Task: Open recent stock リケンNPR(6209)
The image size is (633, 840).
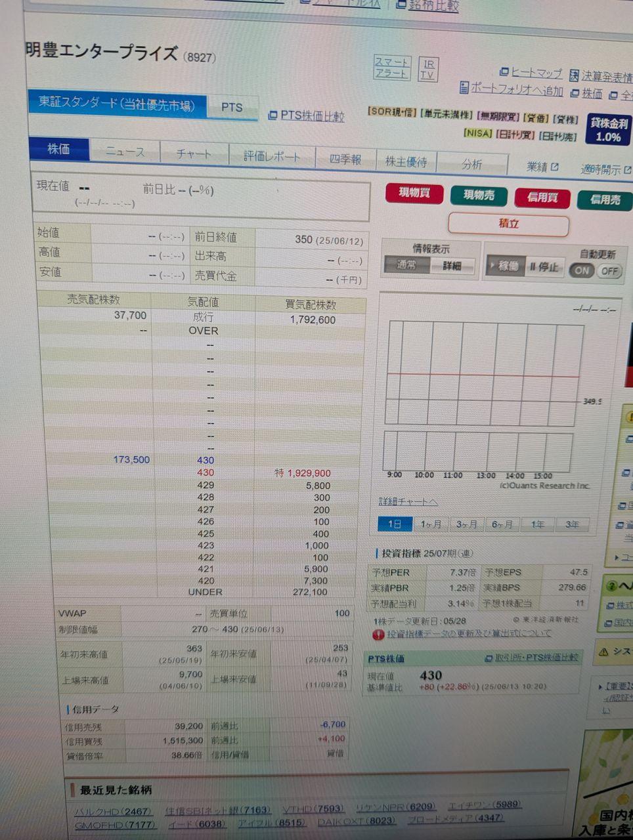Action: point(396,807)
